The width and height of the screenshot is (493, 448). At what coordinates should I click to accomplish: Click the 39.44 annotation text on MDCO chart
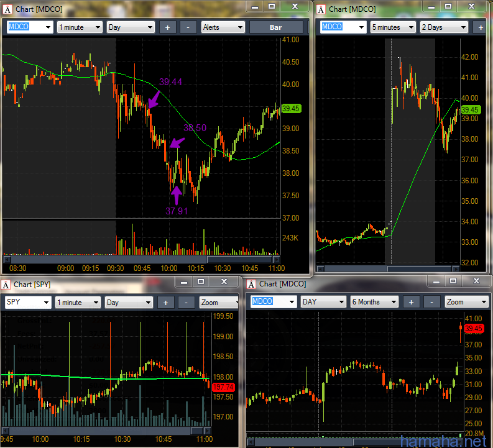pyautogui.click(x=170, y=82)
